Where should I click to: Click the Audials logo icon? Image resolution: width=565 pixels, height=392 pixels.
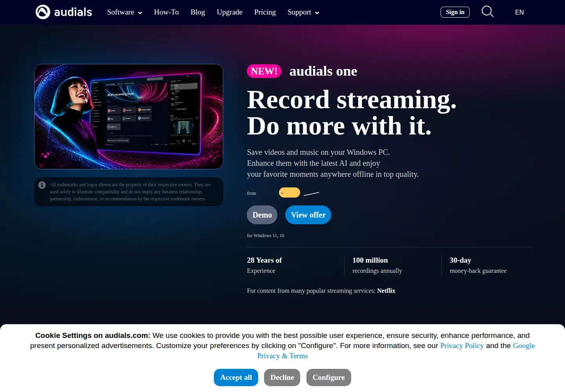43,12
